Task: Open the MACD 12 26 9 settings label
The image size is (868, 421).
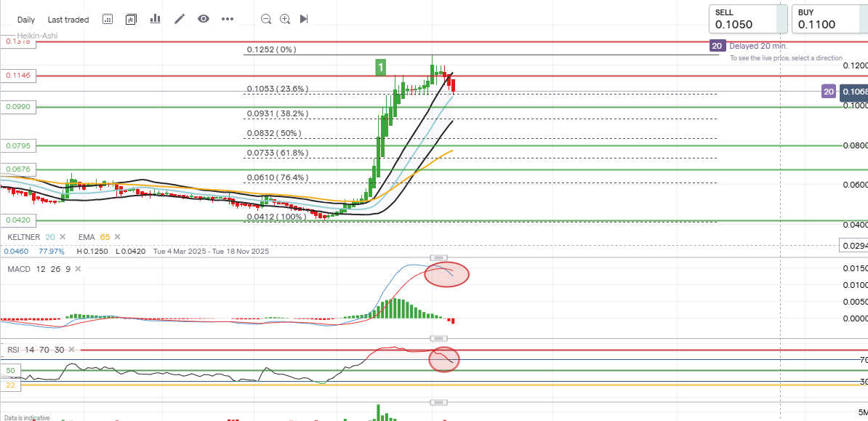Action: click(x=36, y=270)
